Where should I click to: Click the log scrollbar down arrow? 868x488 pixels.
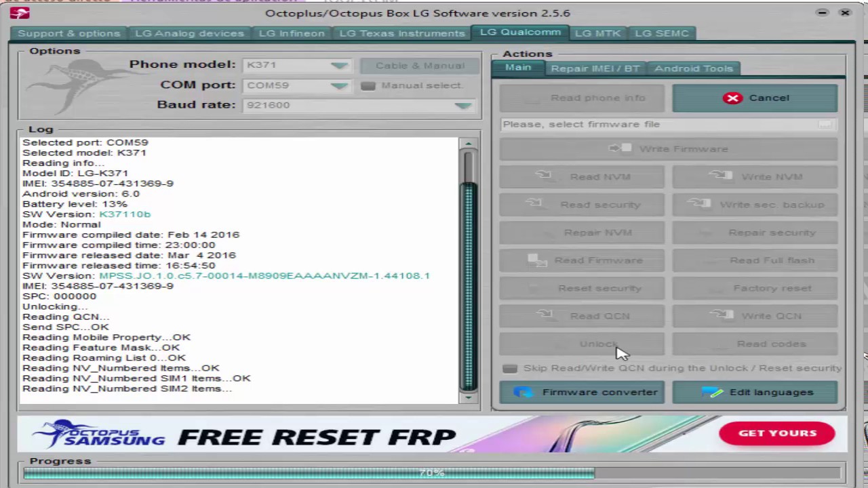[468, 398]
